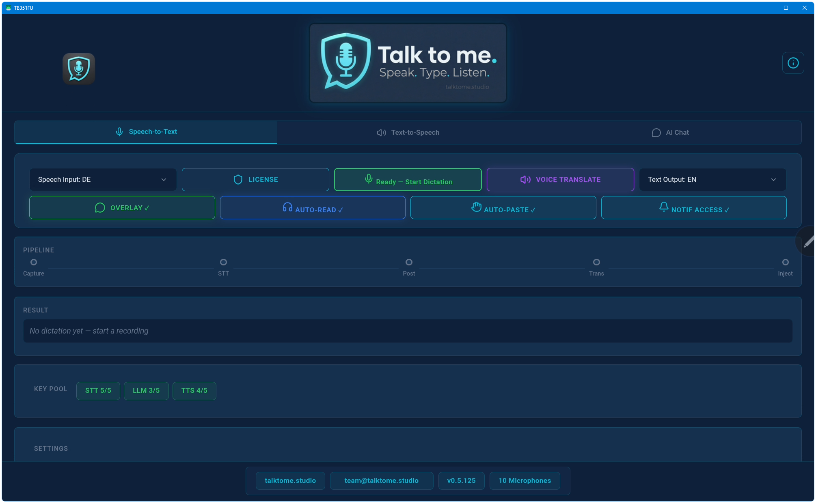Click the Talk to me banner logo
Viewport: 816px width, 504px height.
[x=408, y=63]
